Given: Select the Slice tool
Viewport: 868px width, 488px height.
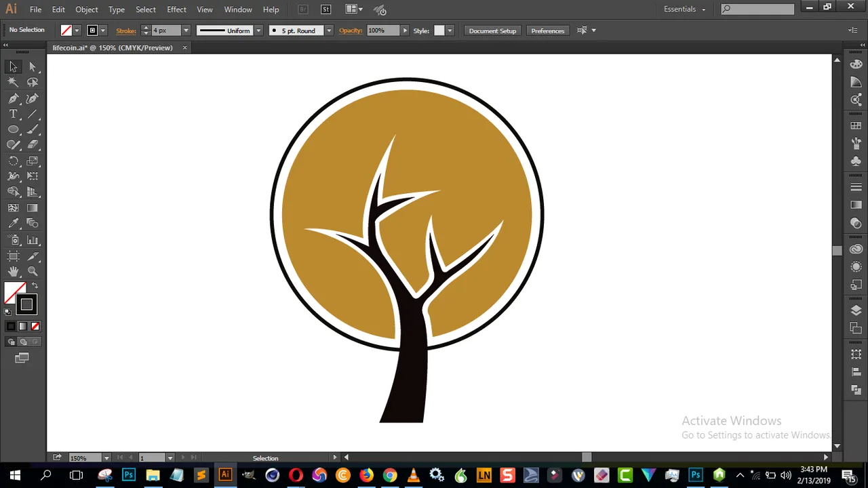Looking at the screenshot, I should [x=33, y=256].
